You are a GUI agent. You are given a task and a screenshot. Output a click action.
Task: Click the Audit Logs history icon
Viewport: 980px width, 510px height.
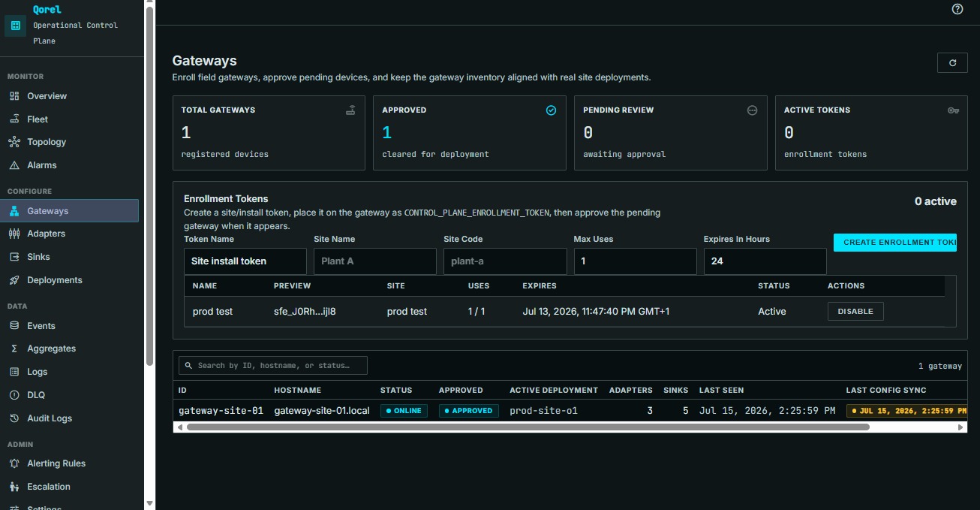point(14,418)
